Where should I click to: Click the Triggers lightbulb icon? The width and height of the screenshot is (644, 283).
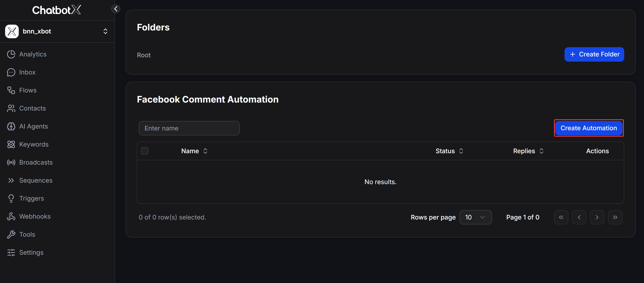coord(11,198)
